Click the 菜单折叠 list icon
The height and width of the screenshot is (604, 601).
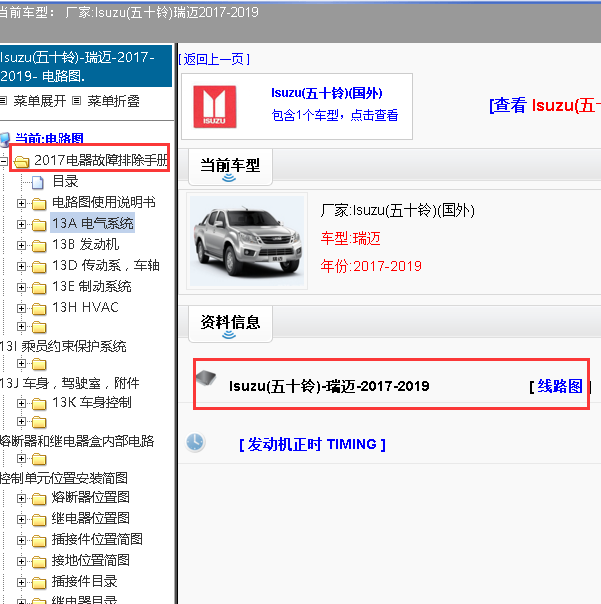click(x=77, y=101)
